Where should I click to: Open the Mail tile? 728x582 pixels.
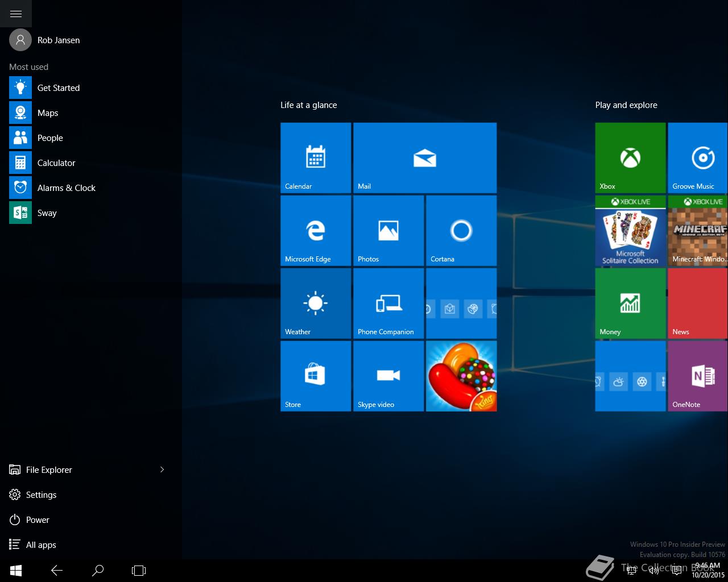pos(425,158)
